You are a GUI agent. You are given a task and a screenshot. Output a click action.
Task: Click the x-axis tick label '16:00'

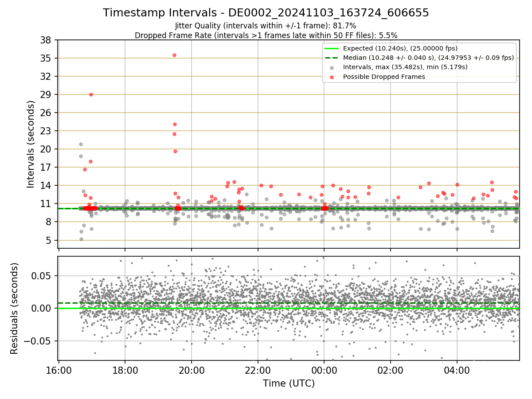click(x=59, y=370)
